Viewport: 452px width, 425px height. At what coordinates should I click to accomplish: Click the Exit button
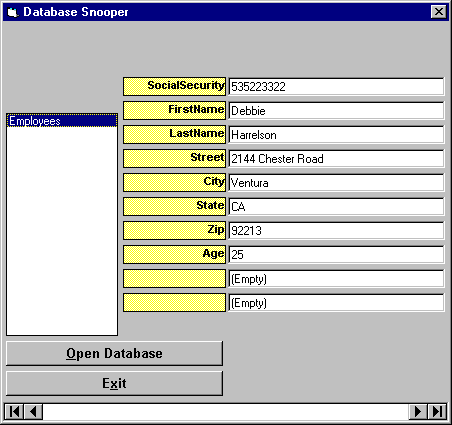(x=114, y=383)
